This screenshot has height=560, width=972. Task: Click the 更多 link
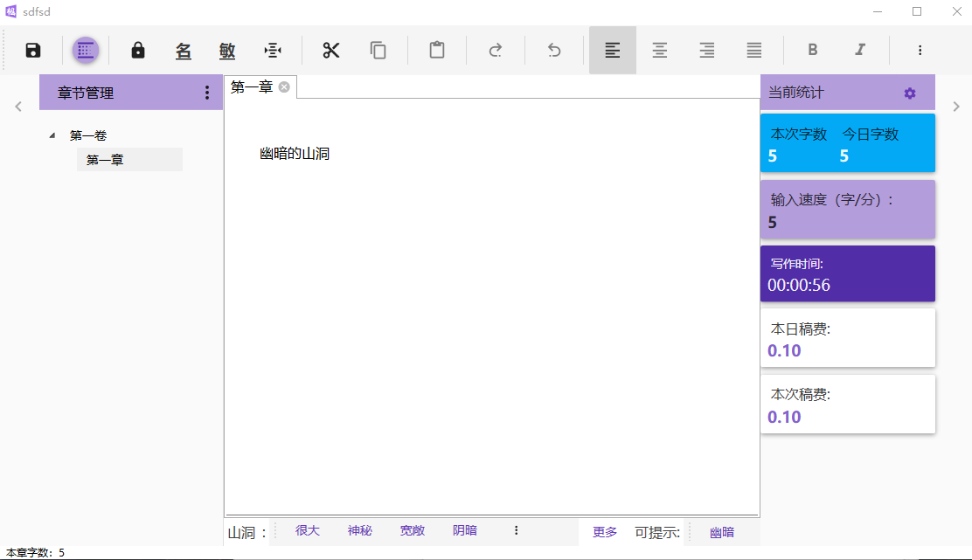point(605,532)
